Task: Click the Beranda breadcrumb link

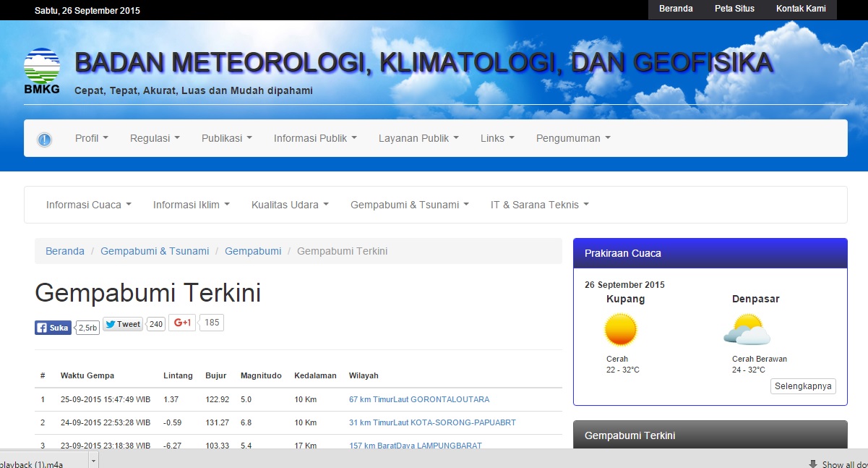Action: 65,251
